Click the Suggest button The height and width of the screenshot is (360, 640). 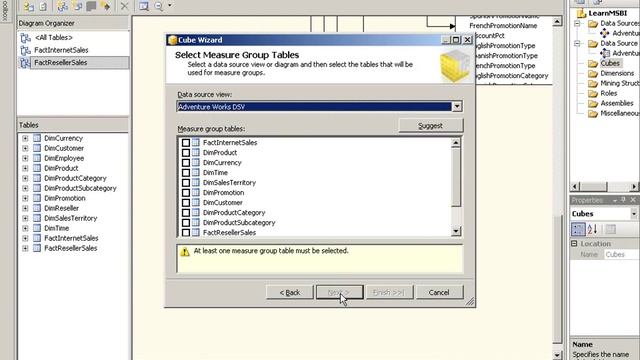coord(431,126)
